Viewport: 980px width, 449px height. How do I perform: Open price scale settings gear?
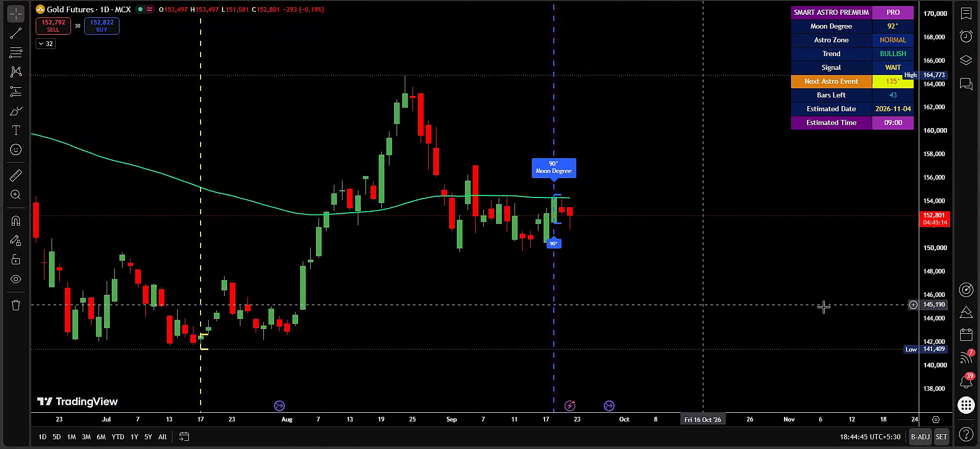coord(936,419)
